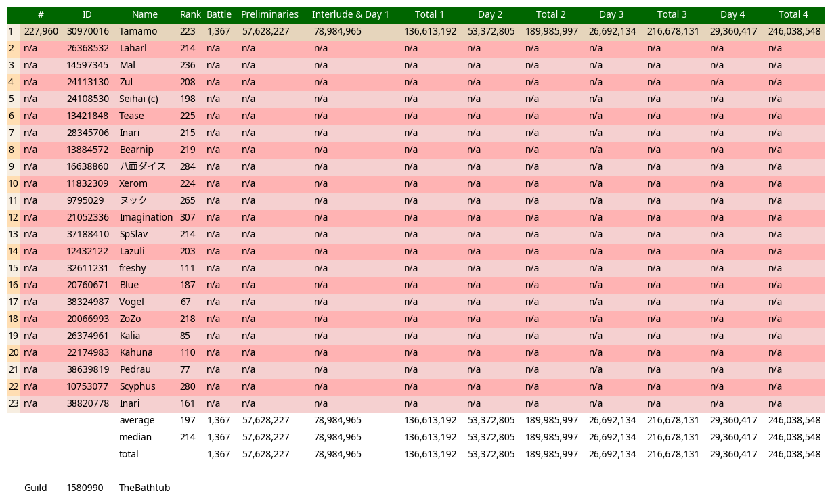This screenshot has width=832, height=504.
Task: Click ID cell 9795029
Action: (x=85, y=200)
